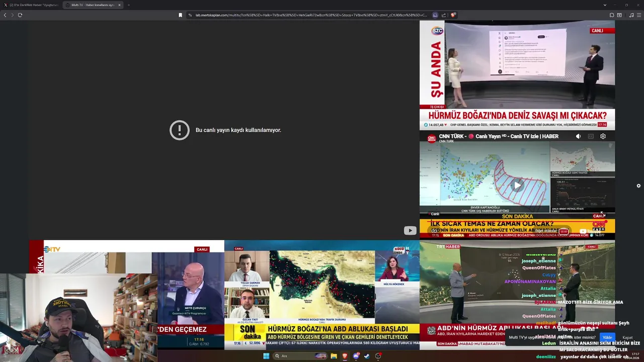Screen dimensions: 644x362
Task: Mute the CNN Türk player volume
Action: [578, 136]
